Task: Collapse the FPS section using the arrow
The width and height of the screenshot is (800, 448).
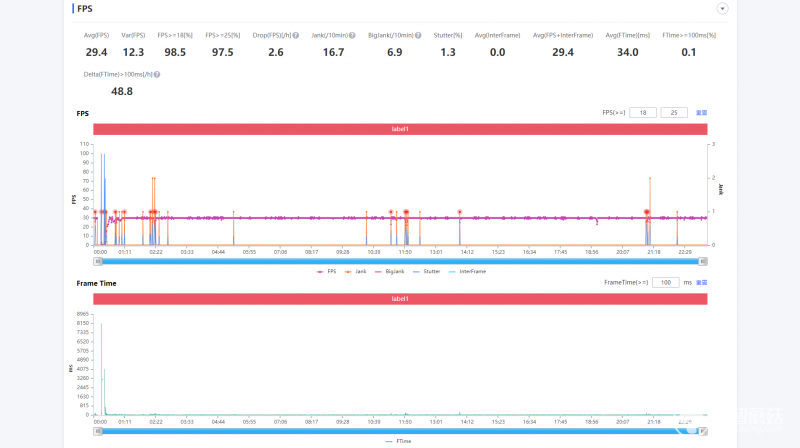Action: tap(722, 9)
